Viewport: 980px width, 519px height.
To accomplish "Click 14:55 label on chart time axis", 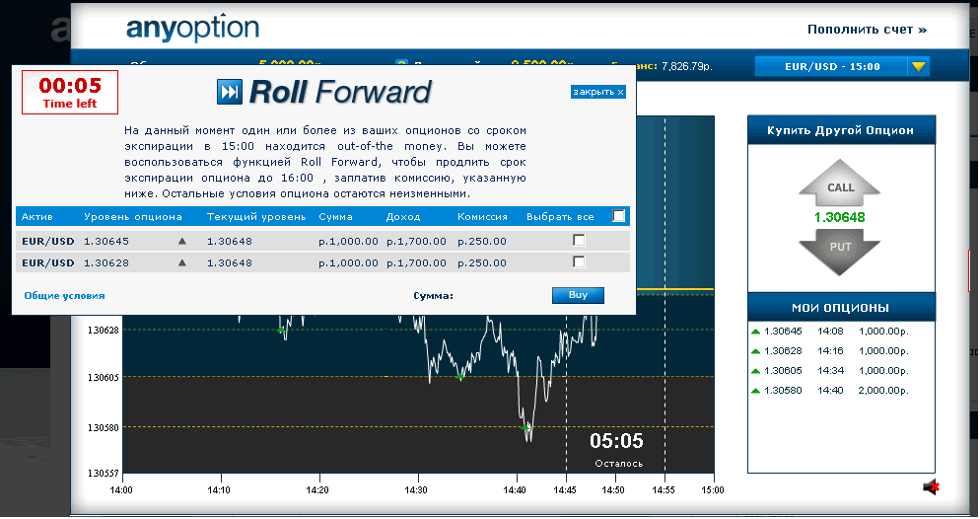I will pyautogui.click(x=664, y=490).
